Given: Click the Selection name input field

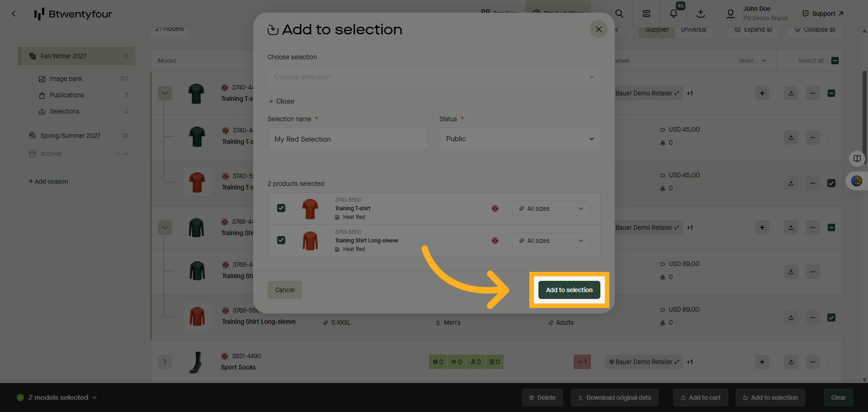Looking at the screenshot, I should pyautogui.click(x=348, y=139).
